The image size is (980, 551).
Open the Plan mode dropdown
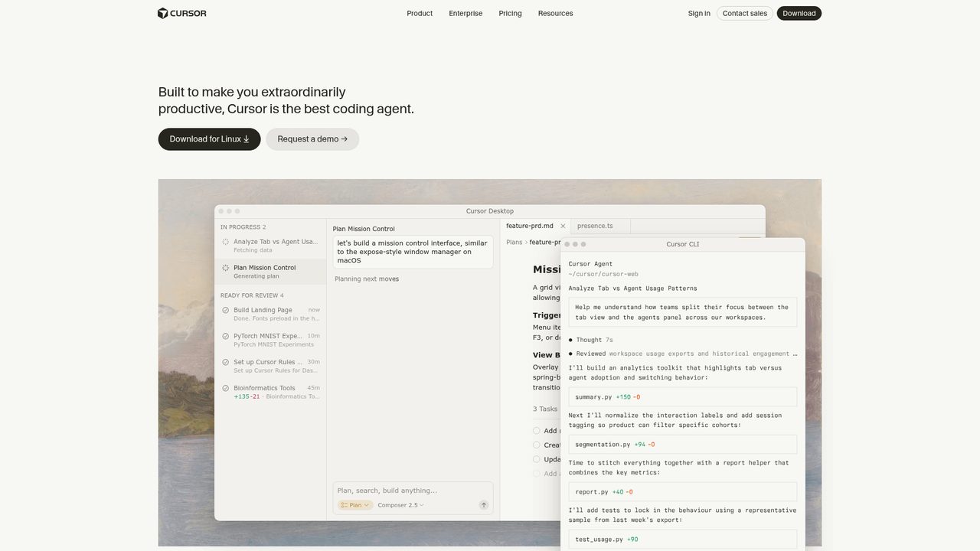point(355,505)
